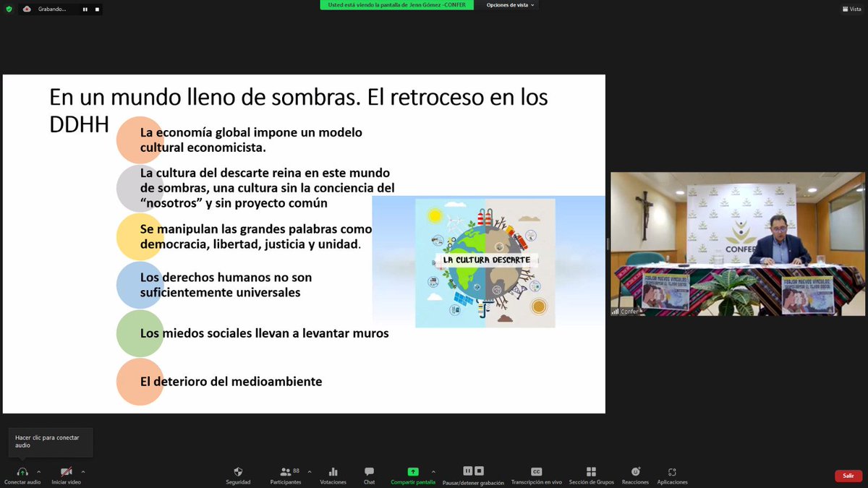The height and width of the screenshot is (488, 868).
Task: Click bullet 'El deterioro del medioambiente'
Action: pyautogui.click(x=231, y=382)
